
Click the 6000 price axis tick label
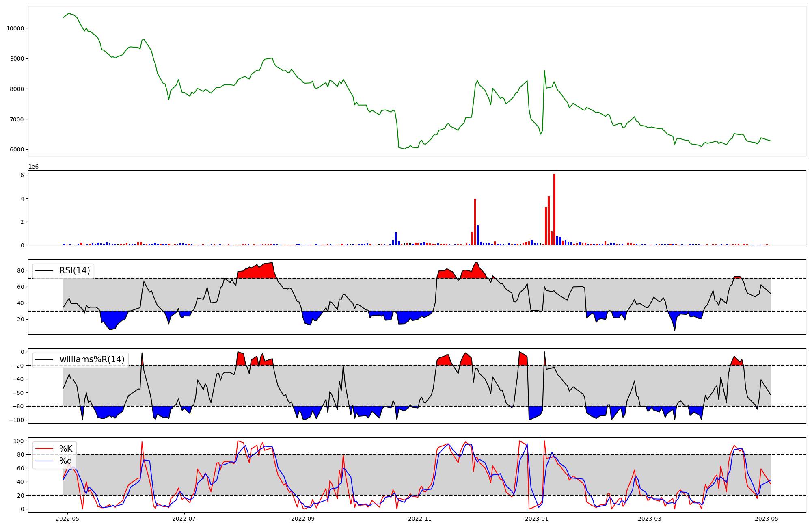[17, 149]
